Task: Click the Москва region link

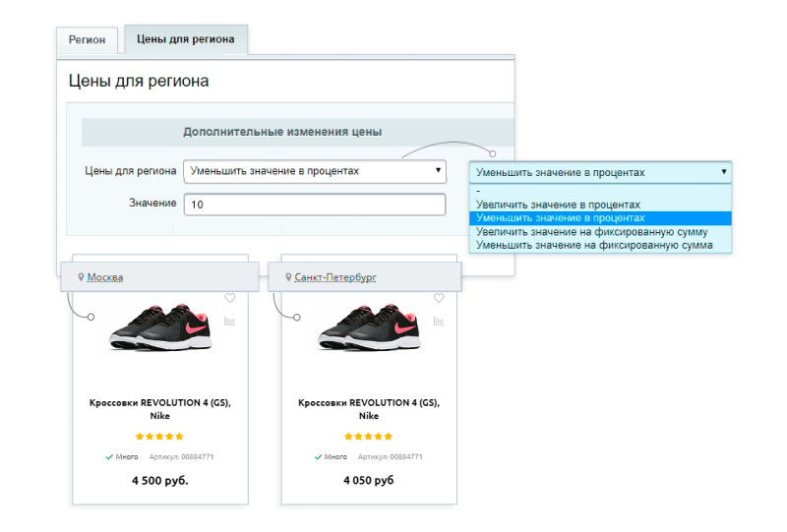Action: click(x=105, y=277)
